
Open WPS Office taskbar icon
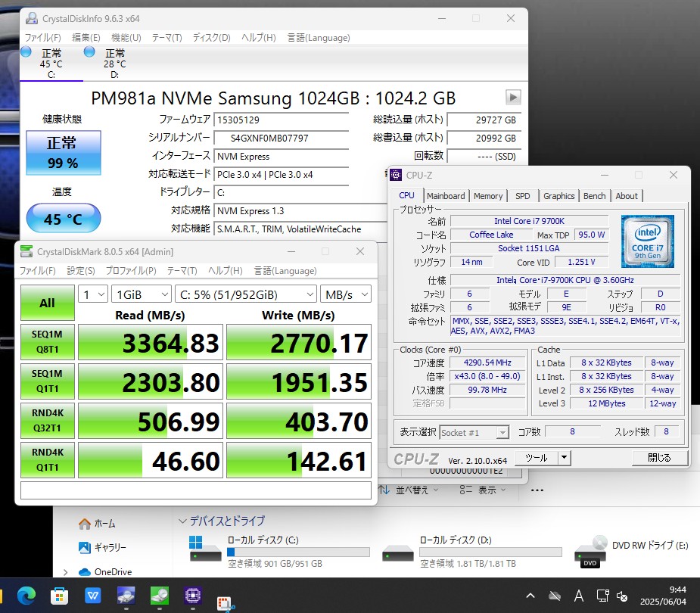93,596
